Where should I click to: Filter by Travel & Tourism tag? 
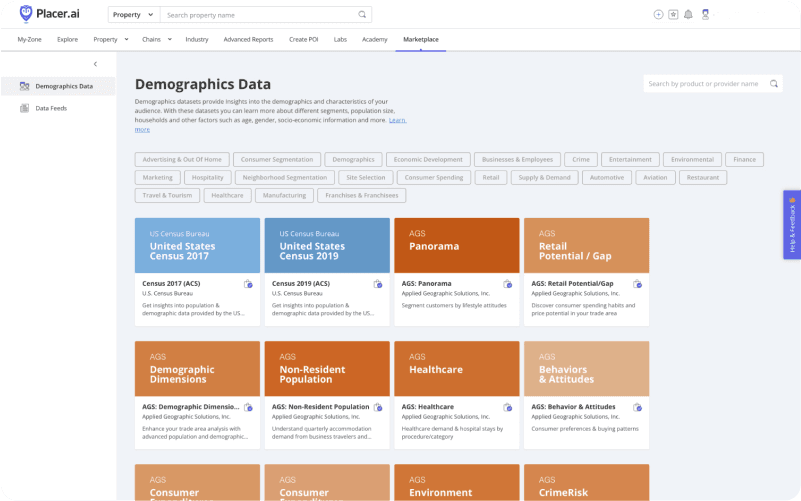(x=167, y=195)
